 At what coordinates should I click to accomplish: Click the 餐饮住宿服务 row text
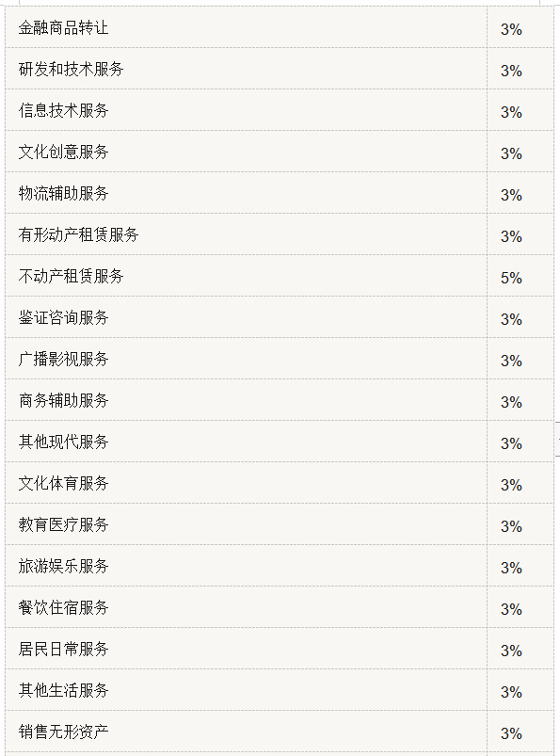click(x=63, y=608)
